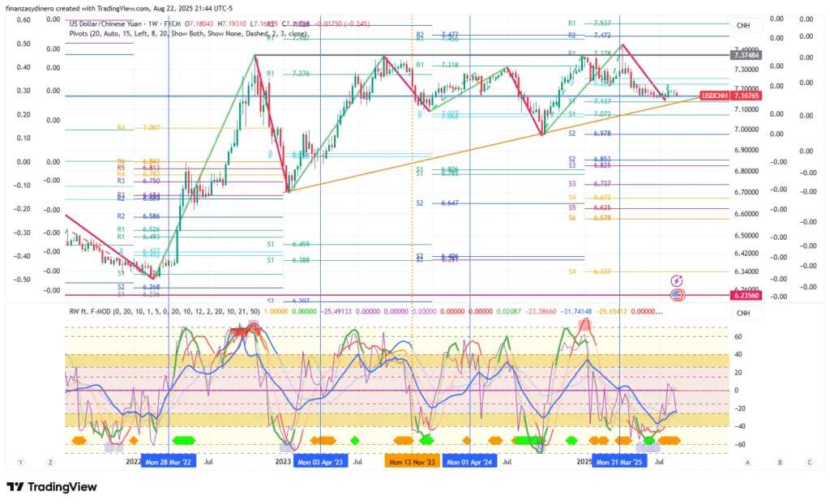Select the Mon 01 Apr '24 date marker
The image size is (830, 504).
pos(469,462)
